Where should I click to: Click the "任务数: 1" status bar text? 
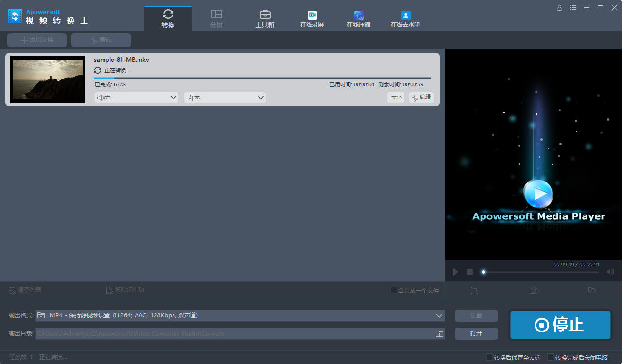click(21, 357)
